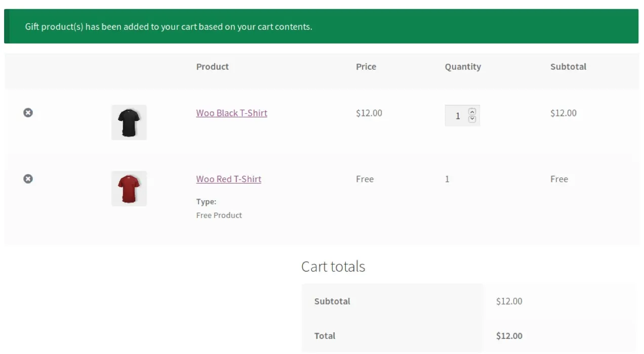Click the Subtotal amount in cart totals
The width and height of the screenshot is (644, 354).
pos(509,301)
